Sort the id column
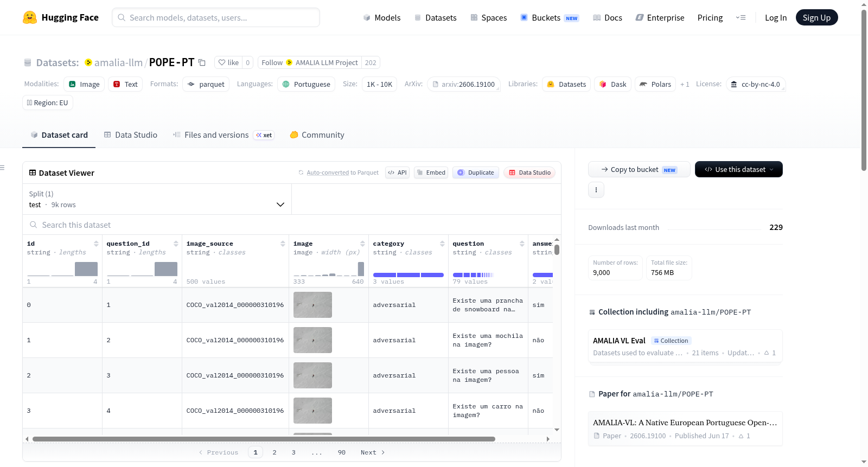Image resolution: width=868 pixels, height=467 pixels. (96, 244)
